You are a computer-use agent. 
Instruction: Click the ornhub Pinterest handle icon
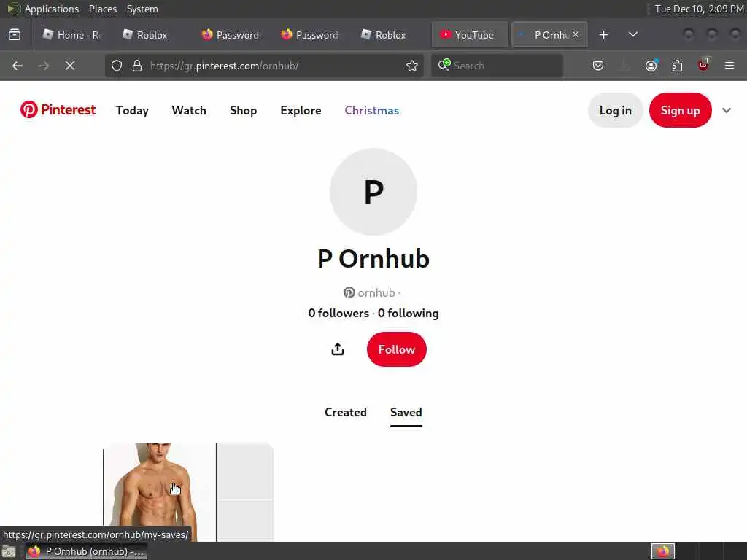point(349,292)
